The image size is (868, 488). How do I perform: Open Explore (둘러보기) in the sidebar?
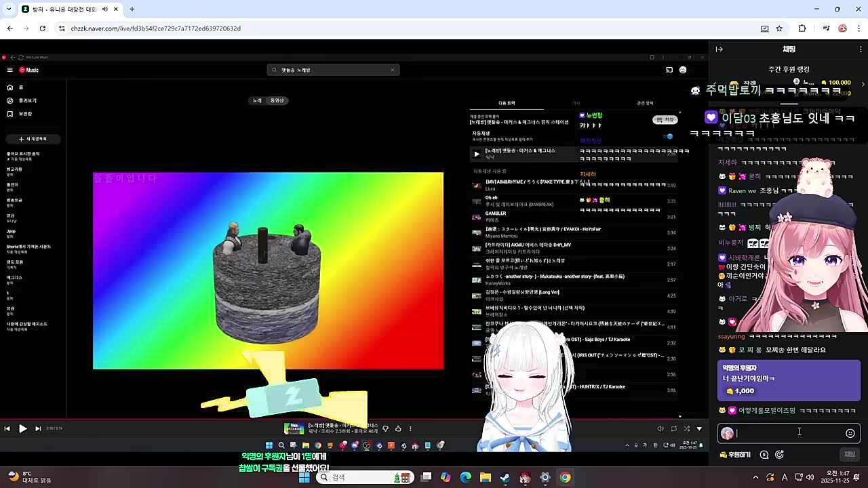coord(22,100)
